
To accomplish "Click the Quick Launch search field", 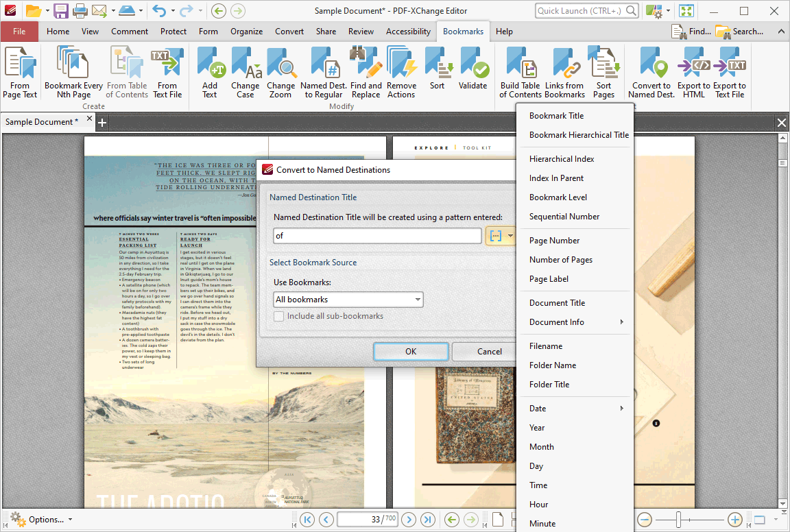I will 587,10.
